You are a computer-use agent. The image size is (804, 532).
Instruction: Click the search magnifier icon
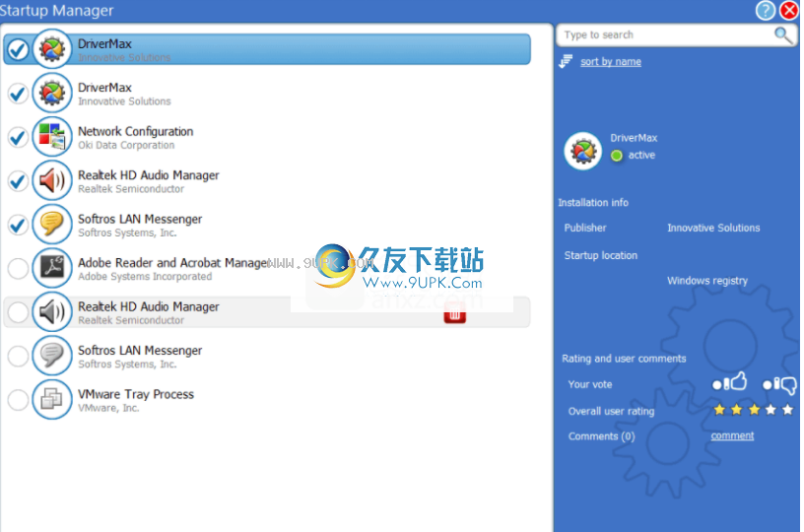coord(782,35)
